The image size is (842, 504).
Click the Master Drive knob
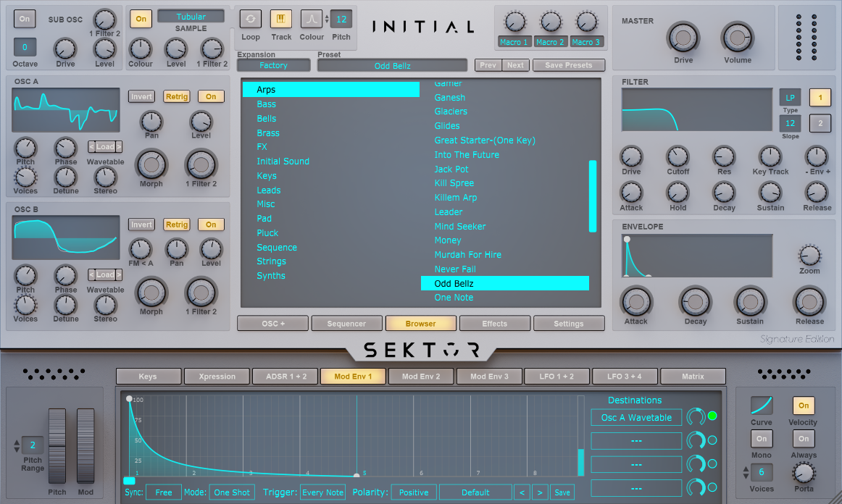(x=683, y=38)
